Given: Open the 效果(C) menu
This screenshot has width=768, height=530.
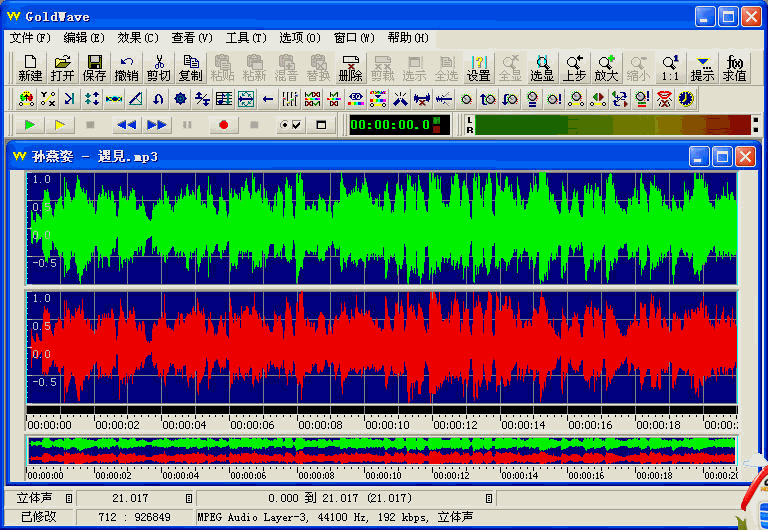Looking at the screenshot, I should 138,38.
